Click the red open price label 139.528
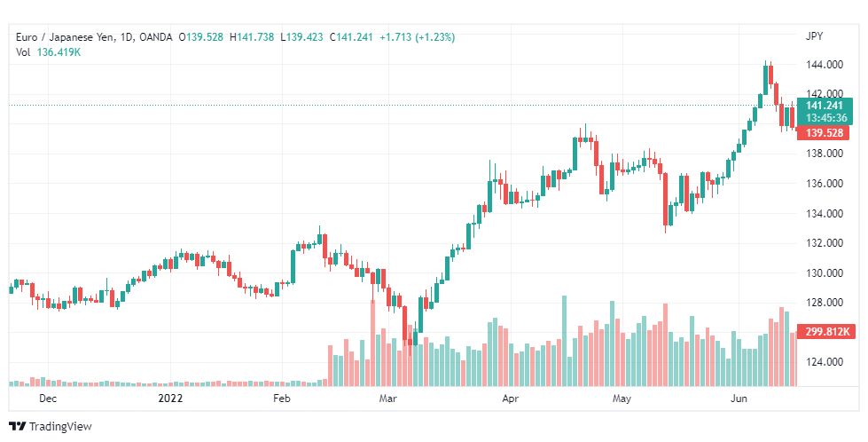 pos(824,133)
